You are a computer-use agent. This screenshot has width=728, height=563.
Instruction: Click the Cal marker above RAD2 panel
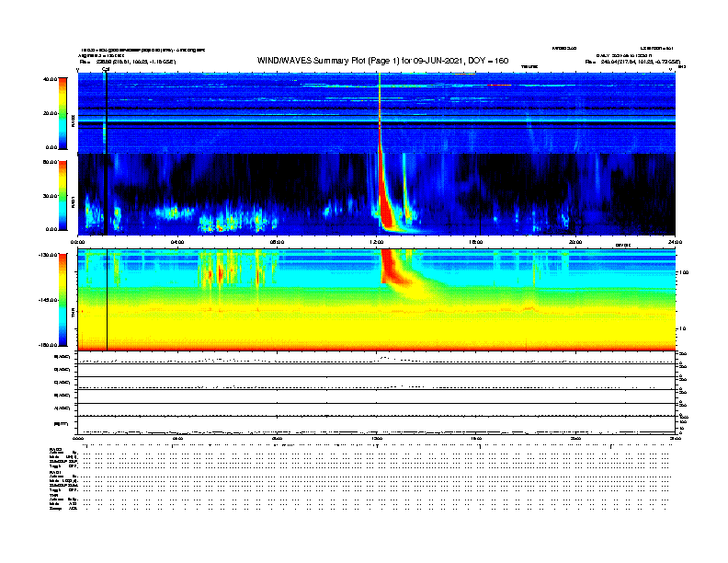(106, 70)
